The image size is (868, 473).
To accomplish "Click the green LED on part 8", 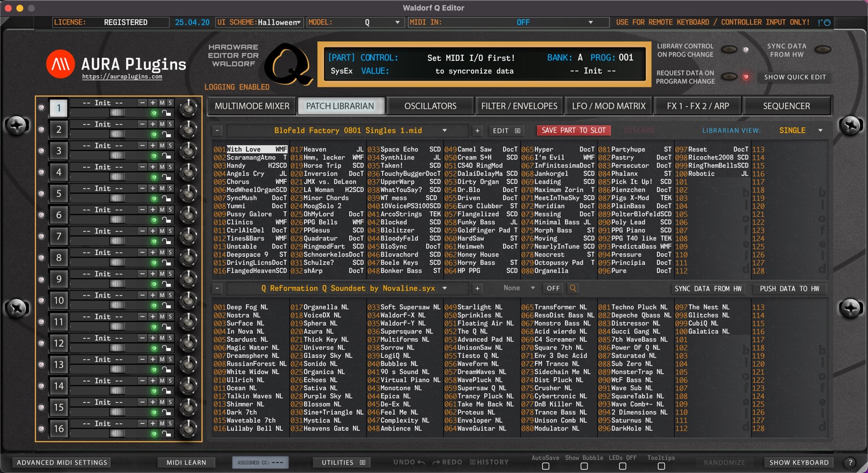I will (x=154, y=263).
